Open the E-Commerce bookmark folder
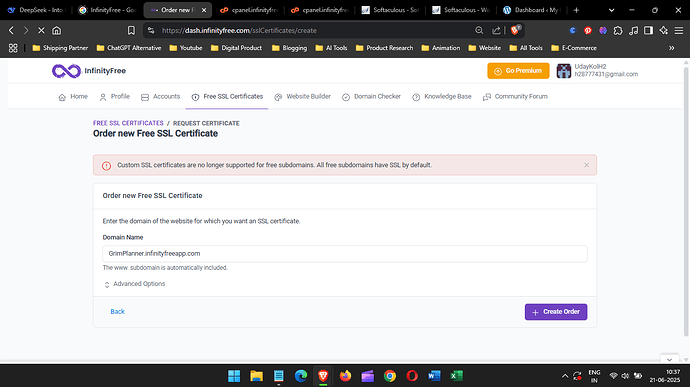Screen dimensions: 690x387 [574, 48]
